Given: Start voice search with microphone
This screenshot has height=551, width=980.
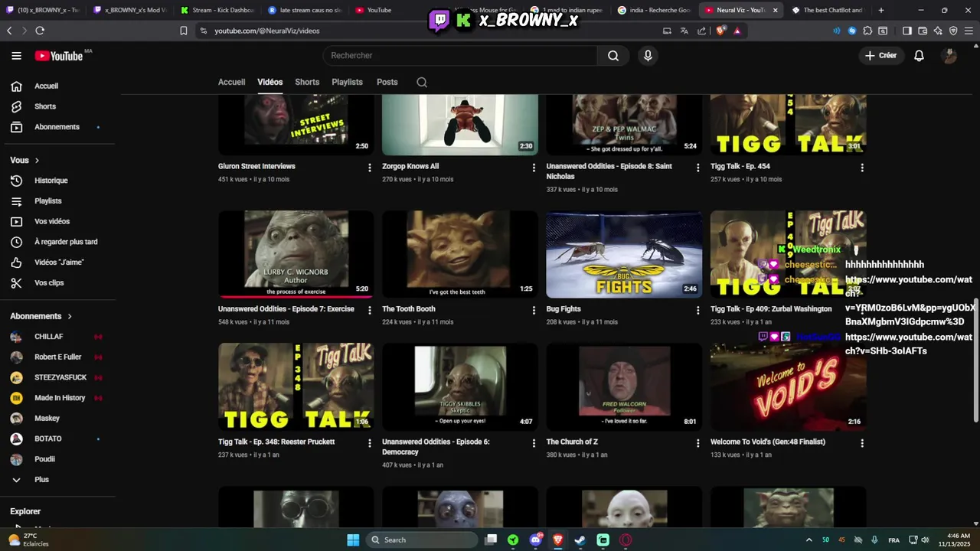Looking at the screenshot, I should [648, 56].
